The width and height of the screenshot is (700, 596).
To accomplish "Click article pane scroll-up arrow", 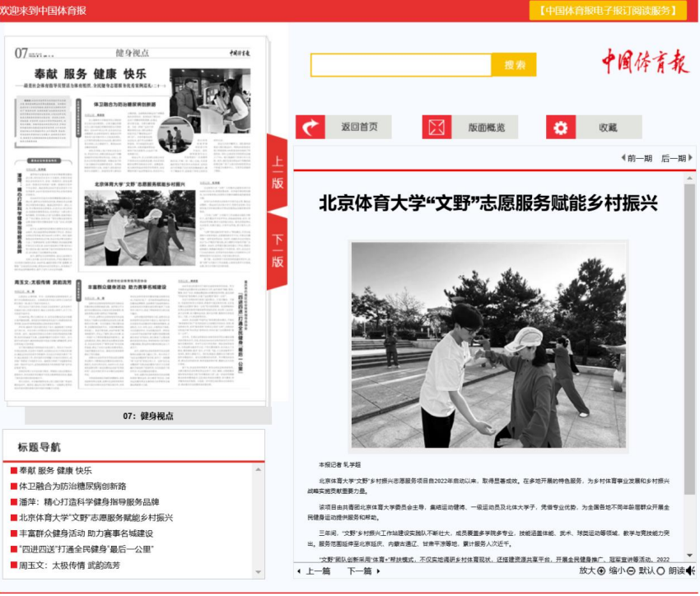I will click(x=690, y=178).
